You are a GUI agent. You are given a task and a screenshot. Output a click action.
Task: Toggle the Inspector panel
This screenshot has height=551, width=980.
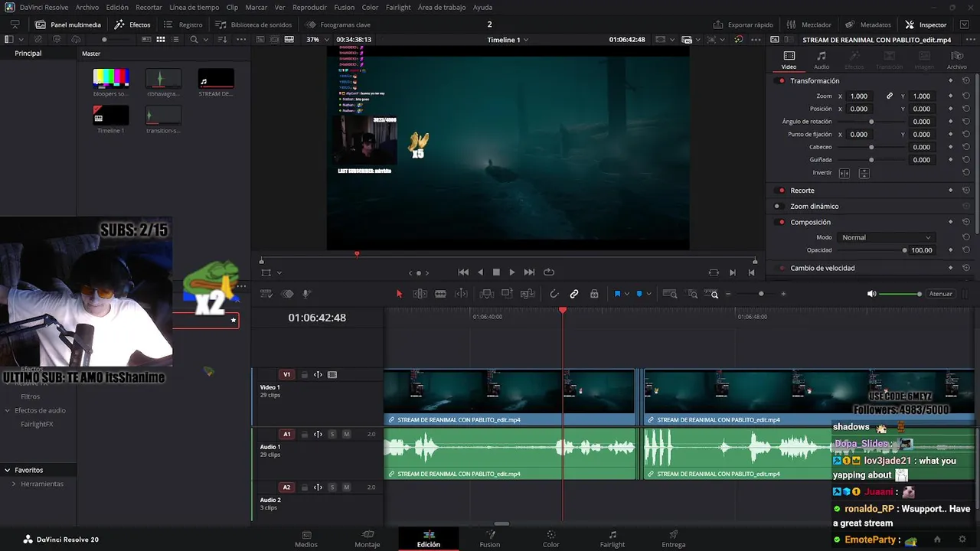coord(926,24)
